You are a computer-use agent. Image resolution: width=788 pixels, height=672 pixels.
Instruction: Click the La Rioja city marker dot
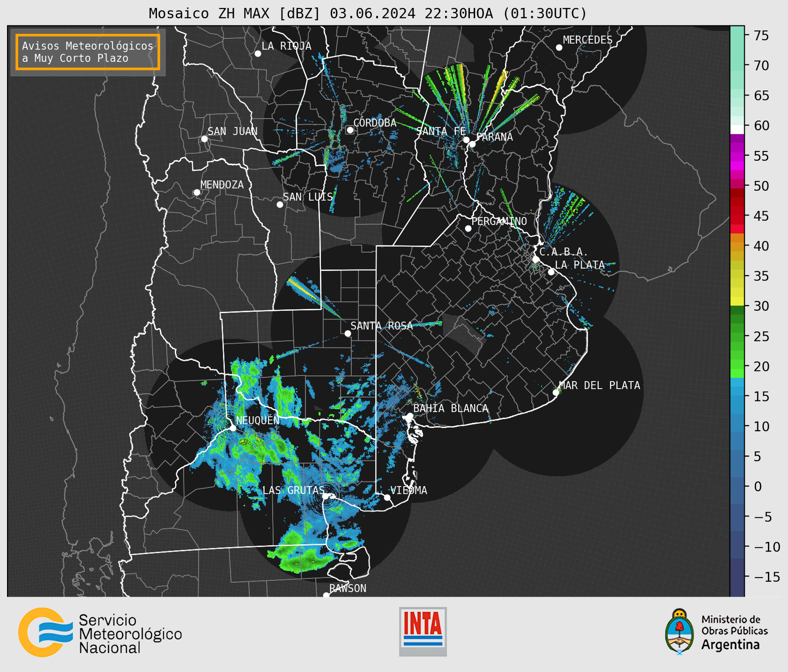258,54
